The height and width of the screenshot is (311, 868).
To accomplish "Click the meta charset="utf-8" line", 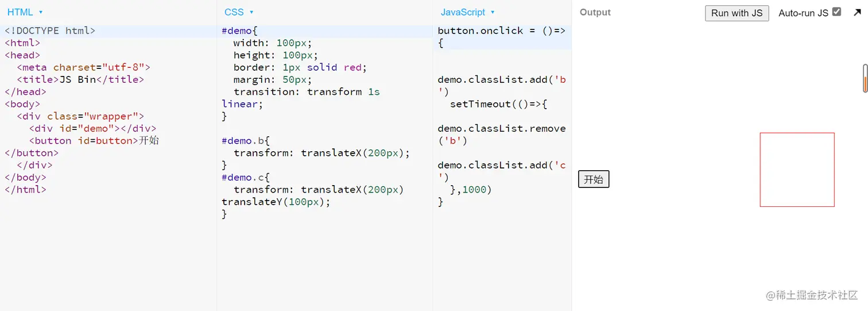I will pyautogui.click(x=84, y=67).
